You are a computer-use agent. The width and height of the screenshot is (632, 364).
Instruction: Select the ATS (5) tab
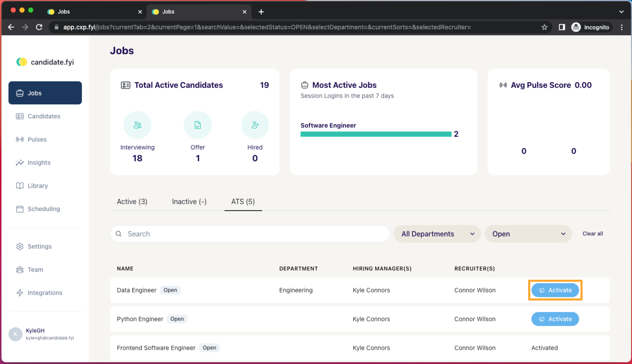click(243, 201)
